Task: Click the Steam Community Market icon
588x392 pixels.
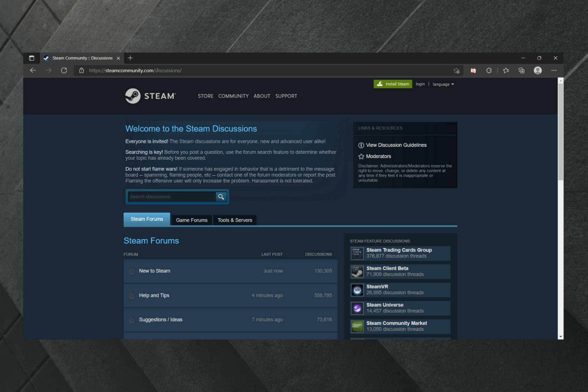Action: click(357, 326)
